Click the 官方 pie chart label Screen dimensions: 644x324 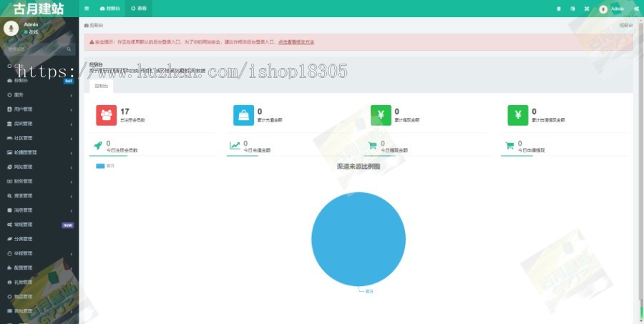tap(369, 291)
